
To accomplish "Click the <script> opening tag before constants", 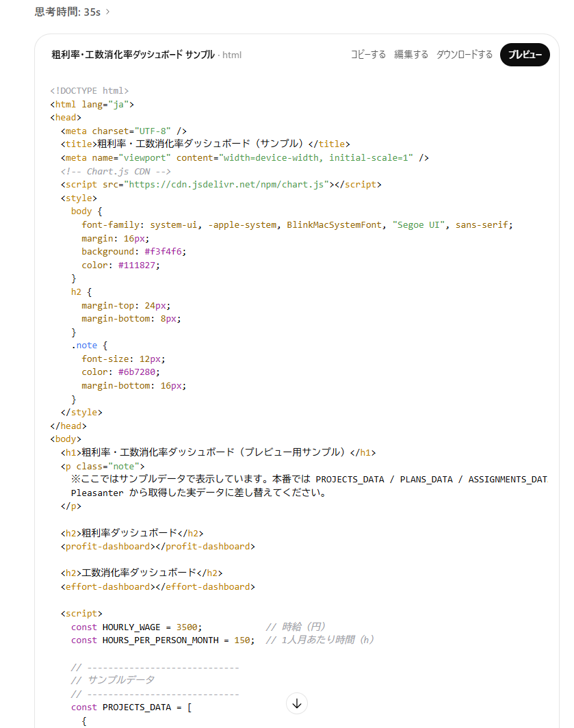I will [x=81, y=613].
